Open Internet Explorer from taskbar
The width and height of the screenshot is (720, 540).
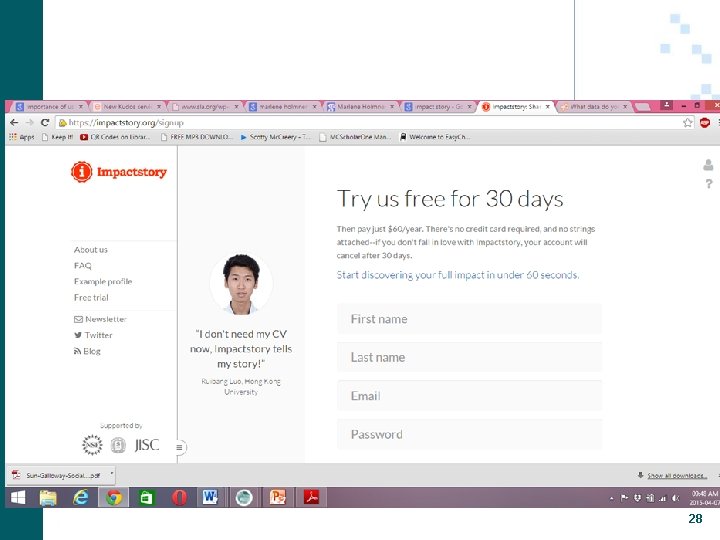[81, 497]
